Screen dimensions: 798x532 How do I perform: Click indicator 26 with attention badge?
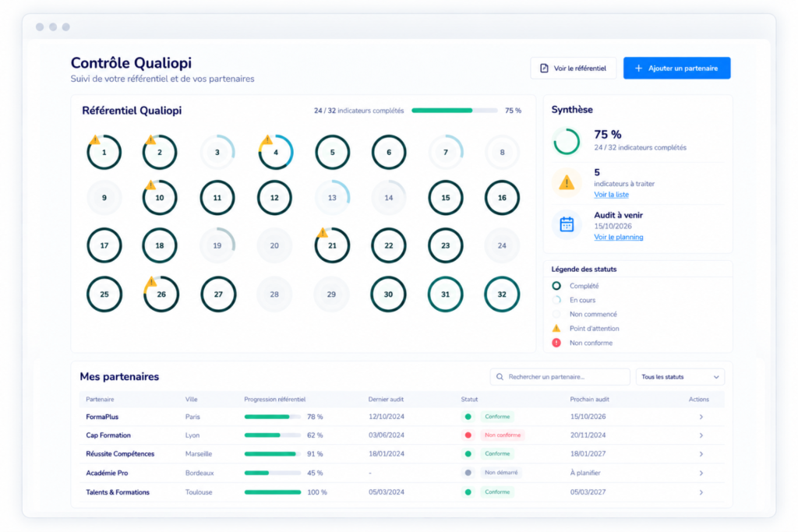pos(161,294)
